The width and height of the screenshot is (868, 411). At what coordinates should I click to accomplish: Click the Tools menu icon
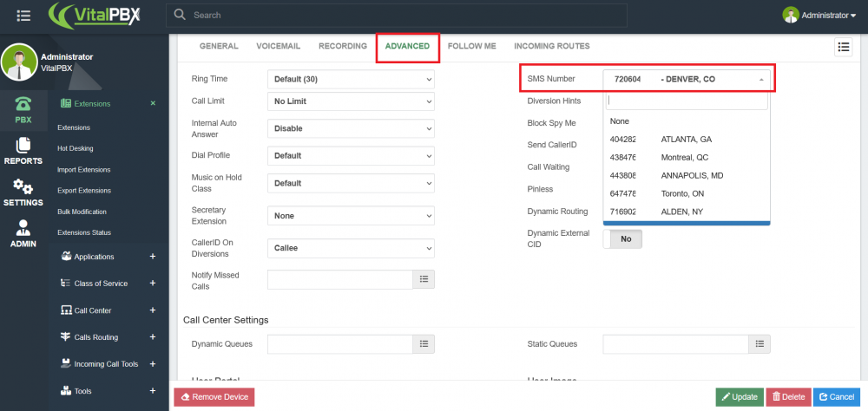pos(66,391)
